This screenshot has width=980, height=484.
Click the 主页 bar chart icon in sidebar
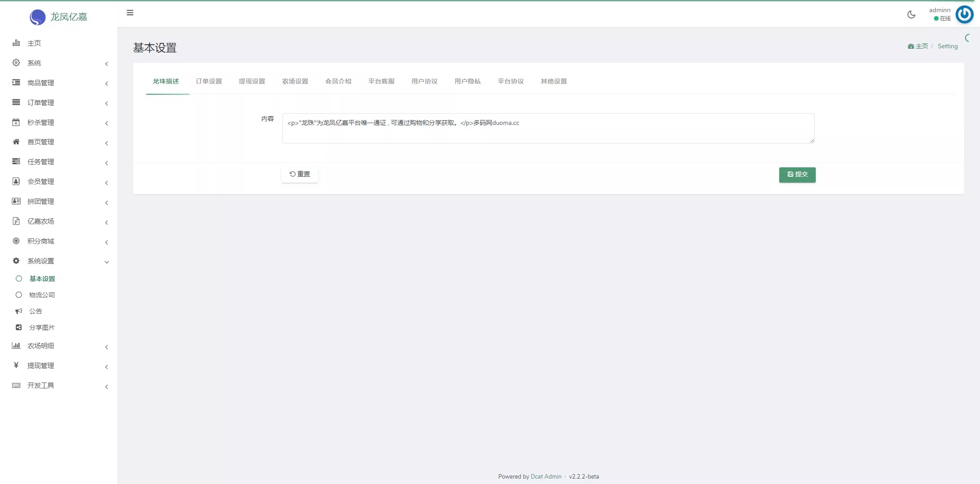[16, 43]
